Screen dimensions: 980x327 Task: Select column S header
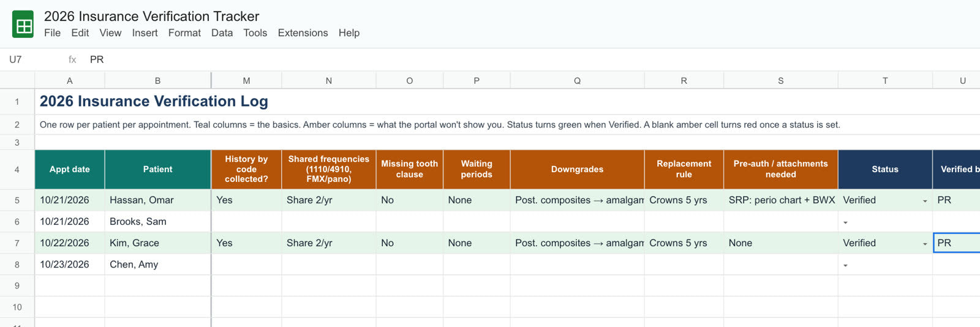(781, 80)
